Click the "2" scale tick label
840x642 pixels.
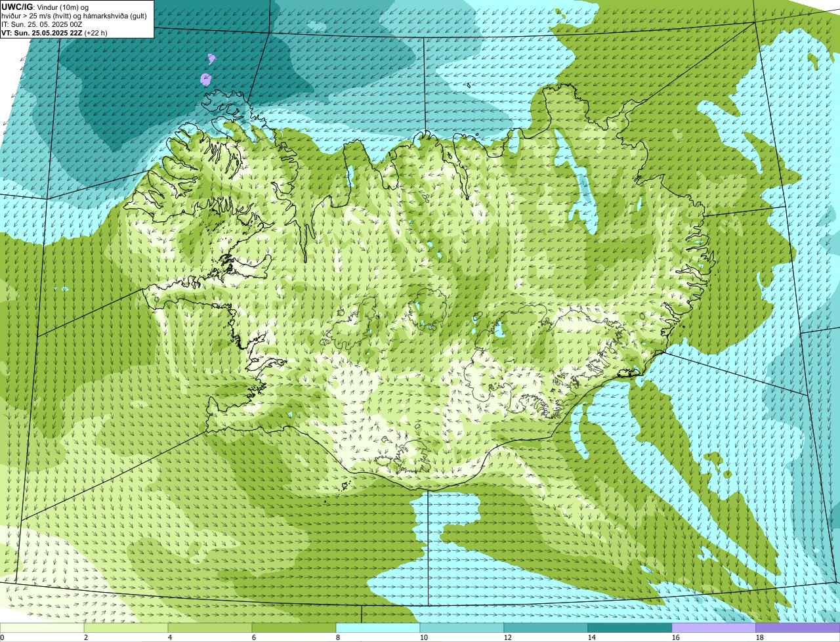click(x=86, y=637)
